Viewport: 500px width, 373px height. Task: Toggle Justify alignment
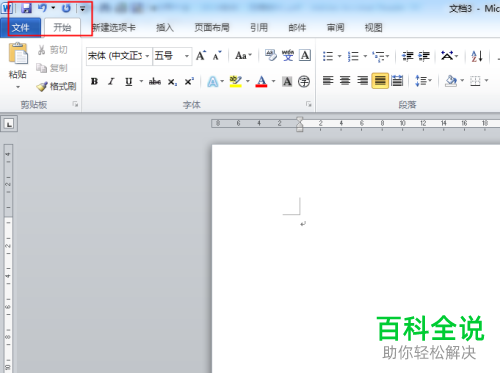pos(380,81)
